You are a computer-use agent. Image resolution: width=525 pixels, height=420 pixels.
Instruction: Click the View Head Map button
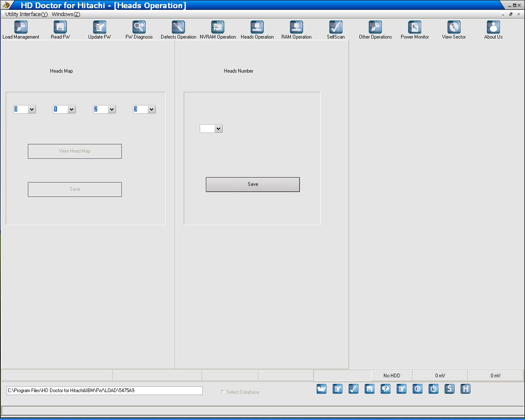[x=75, y=151]
